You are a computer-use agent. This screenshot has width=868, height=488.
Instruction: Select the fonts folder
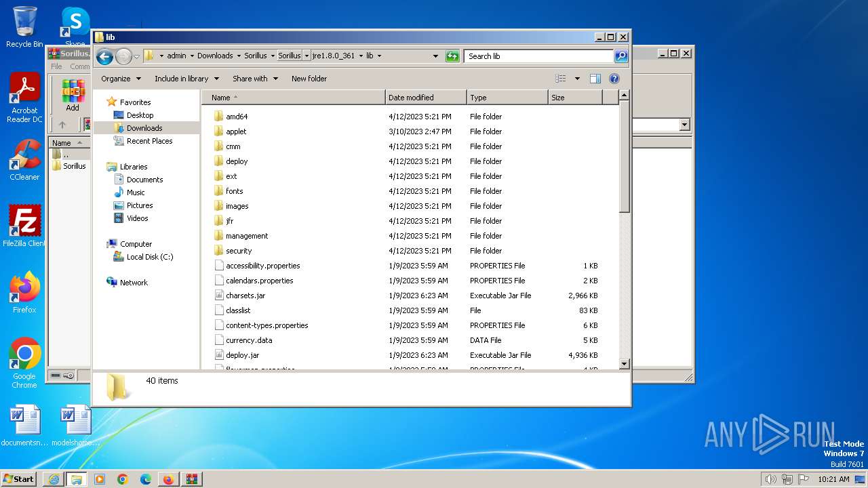tap(234, 191)
